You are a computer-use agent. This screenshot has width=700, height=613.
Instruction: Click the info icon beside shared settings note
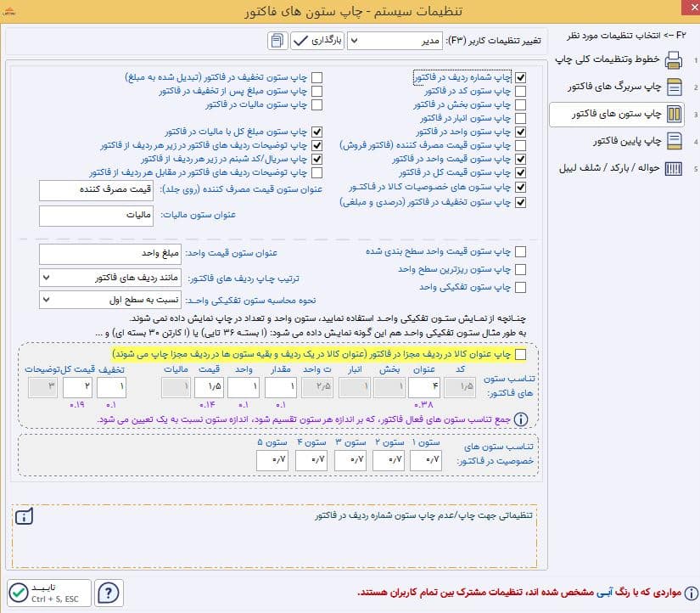(x=692, y=593)
